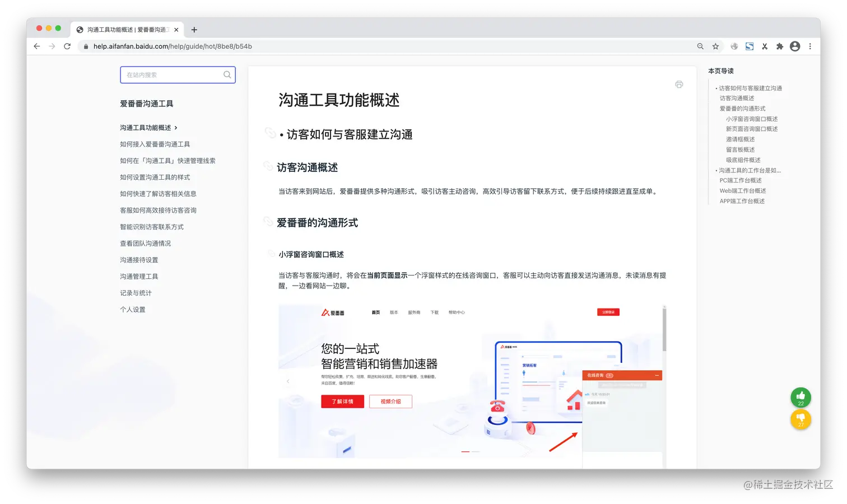Select the 沟通工具功能概述 browser tab
Image resolution: width=847 pixels, height=504 pixels.
127,30
